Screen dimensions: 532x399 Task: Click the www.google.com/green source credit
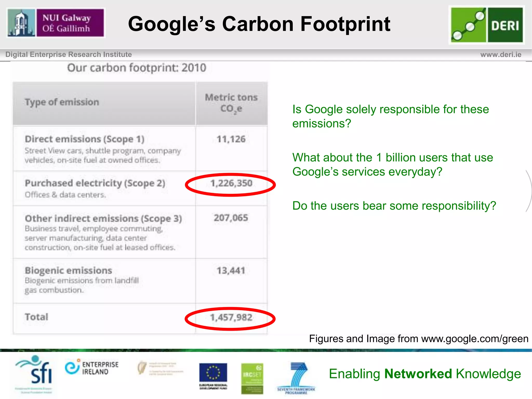418,339
